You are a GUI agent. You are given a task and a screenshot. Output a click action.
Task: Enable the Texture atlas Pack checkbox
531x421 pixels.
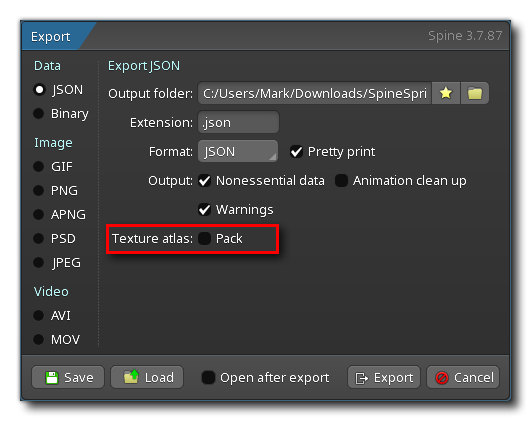(205, 238)
